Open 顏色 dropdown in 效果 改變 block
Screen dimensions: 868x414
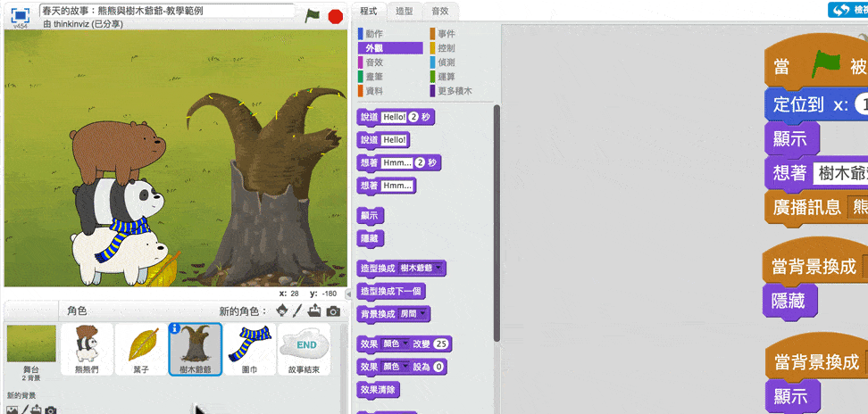395,344
